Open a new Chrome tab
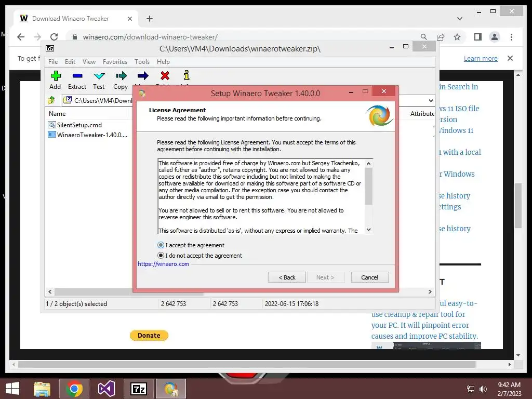This screenshot has height=399, width=532. 150,19
